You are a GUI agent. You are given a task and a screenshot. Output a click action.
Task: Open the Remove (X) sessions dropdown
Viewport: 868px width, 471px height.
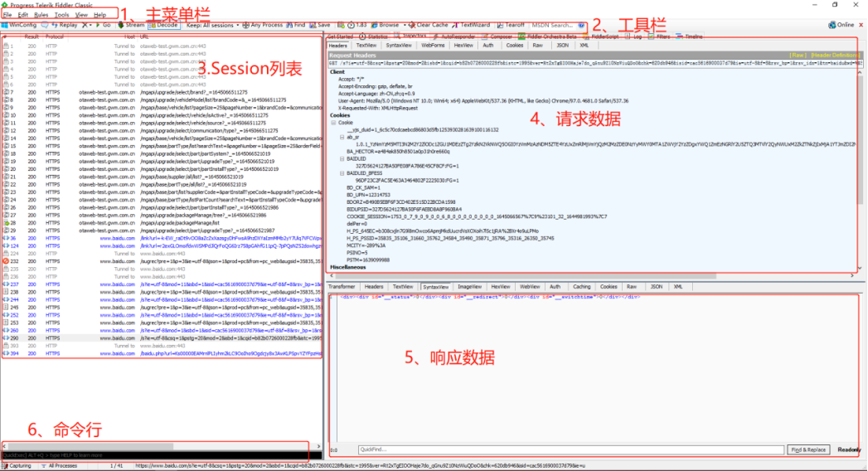(85, 25)
